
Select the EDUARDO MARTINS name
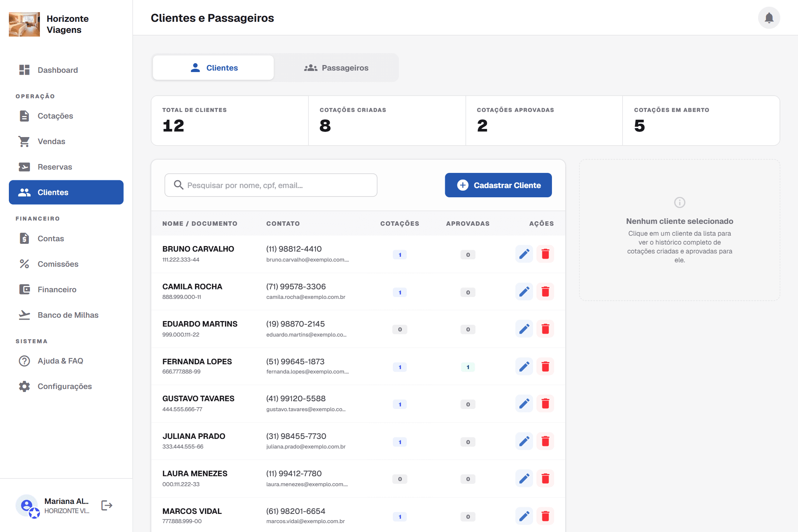point(200,324)
